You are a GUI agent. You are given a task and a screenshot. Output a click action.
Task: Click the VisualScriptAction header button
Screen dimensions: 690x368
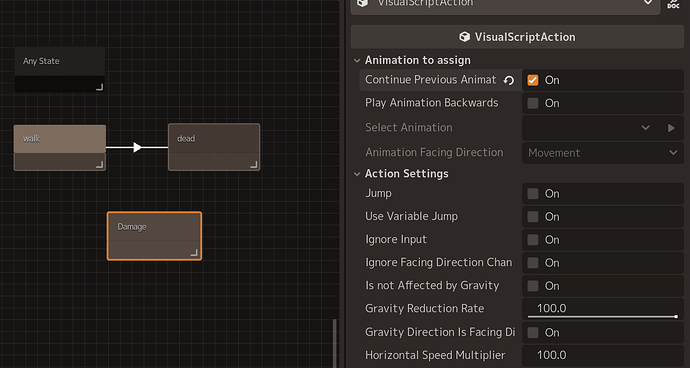point(517,37)
